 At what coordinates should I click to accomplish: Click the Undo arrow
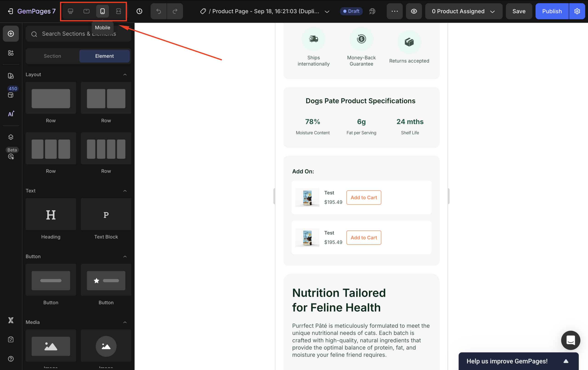click(158, 11)
